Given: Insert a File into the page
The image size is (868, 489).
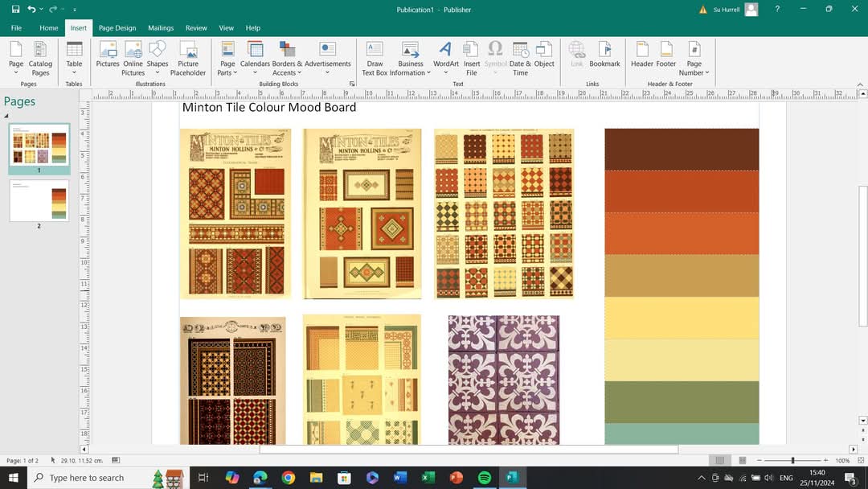Looking at the screenshot, I should [x=472, y=56].
